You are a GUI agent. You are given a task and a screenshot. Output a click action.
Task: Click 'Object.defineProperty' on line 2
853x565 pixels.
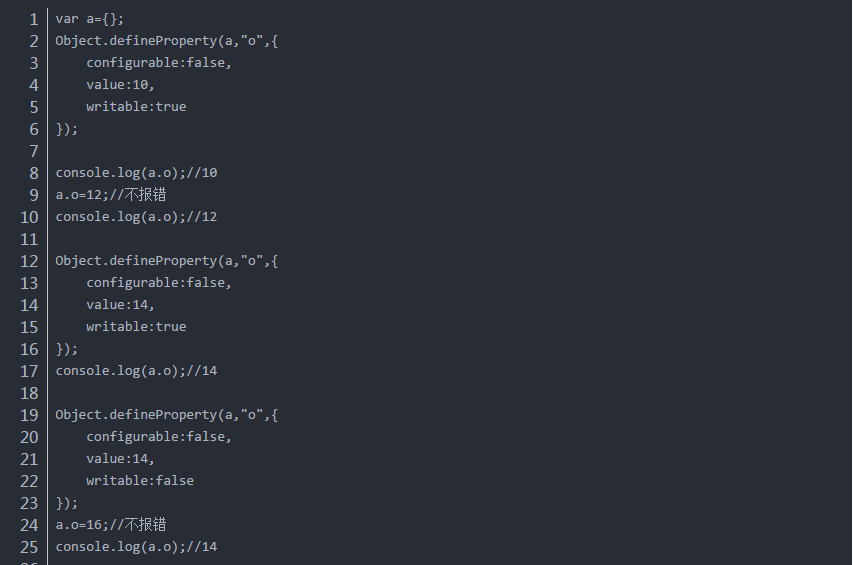coord(136,41)
